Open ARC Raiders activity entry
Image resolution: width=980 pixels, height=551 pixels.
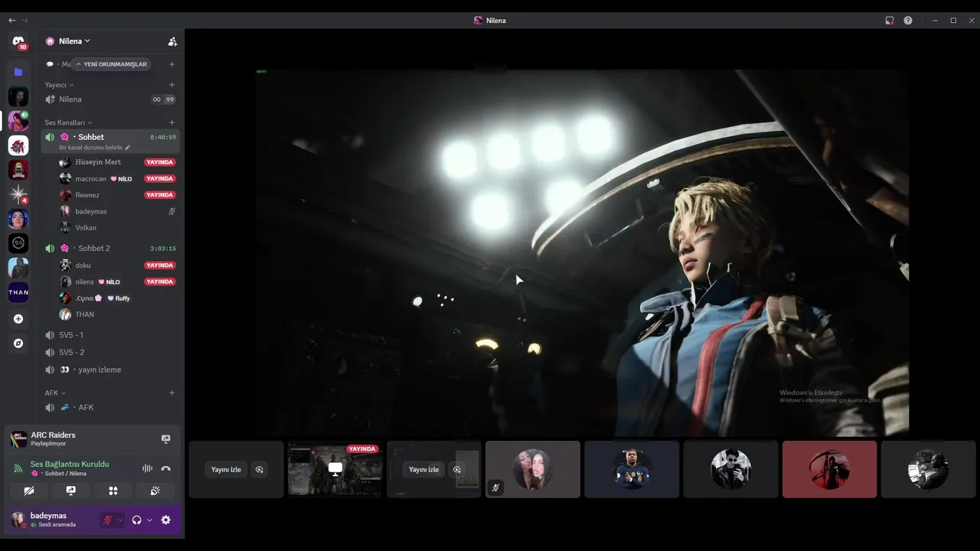coord(52,439)
